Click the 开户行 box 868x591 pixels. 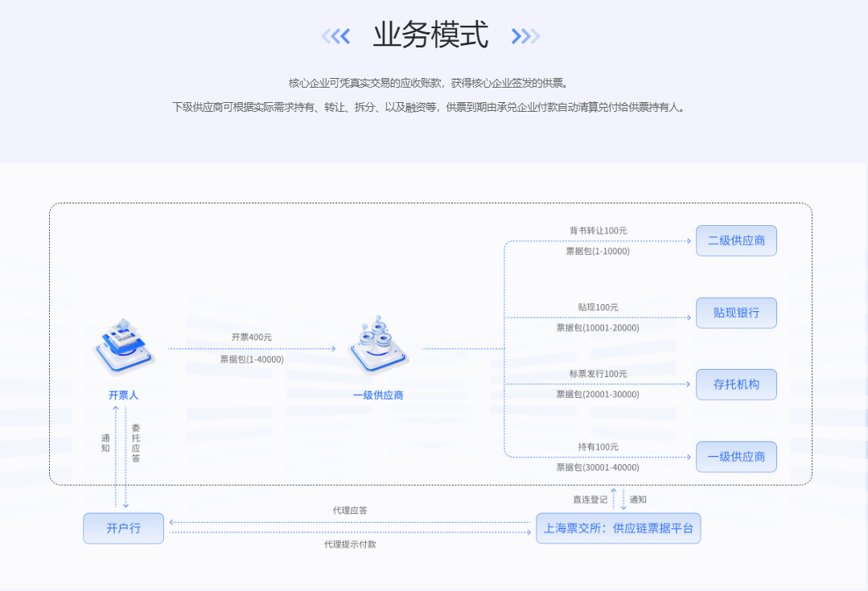[123, 528]
